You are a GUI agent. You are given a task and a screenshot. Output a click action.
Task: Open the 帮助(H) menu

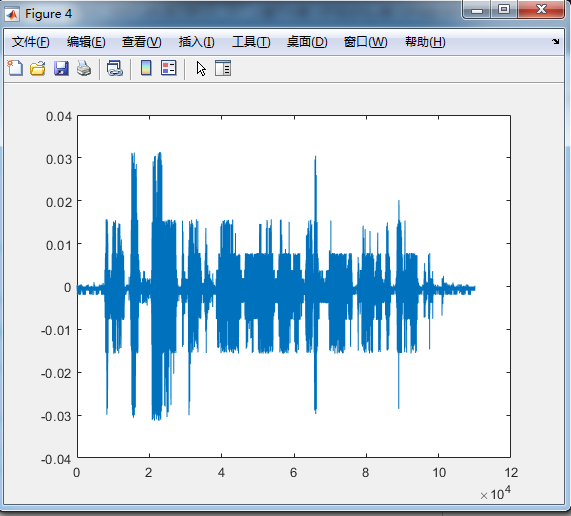[x=425, y=42]
